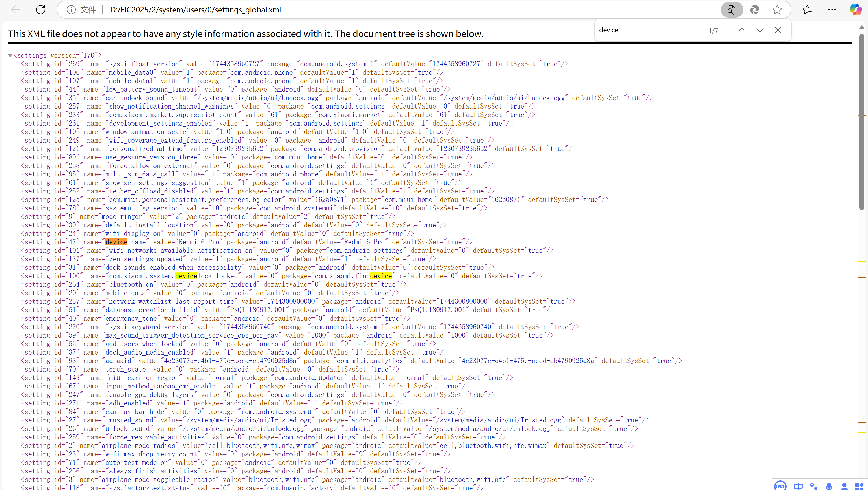Image resolution: width=868 pixels, height=490 pixels.
Task: Click 'airplane_mode_radios' setting name
Action: click(138, 446)
